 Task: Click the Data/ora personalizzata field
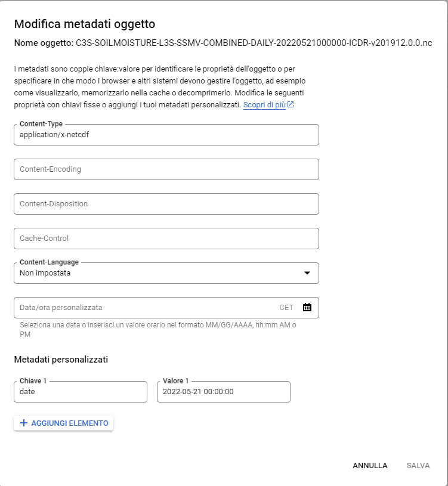[143, 308]
